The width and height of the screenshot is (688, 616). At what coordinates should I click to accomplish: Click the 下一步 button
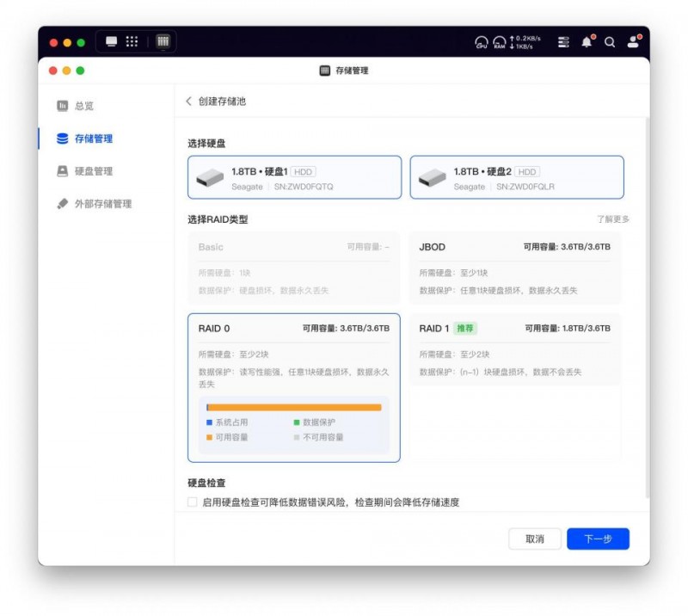pyautogui.click(x=598, y=539)
